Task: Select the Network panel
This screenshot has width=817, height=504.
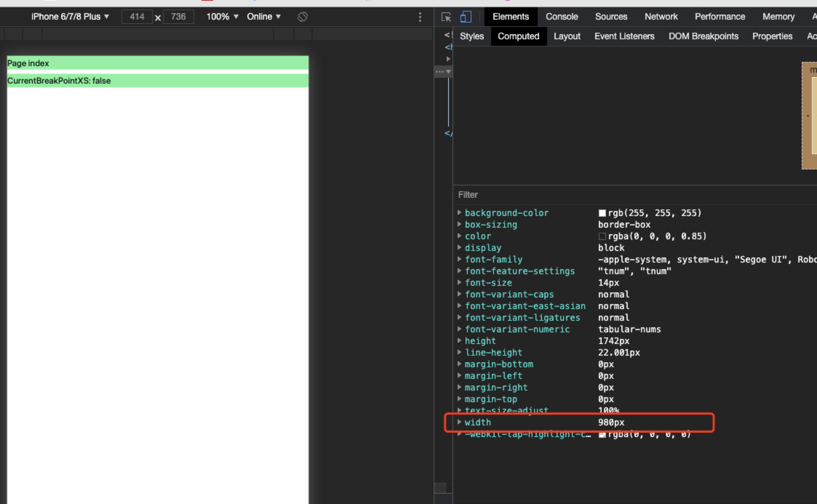Action: [661, 17]
